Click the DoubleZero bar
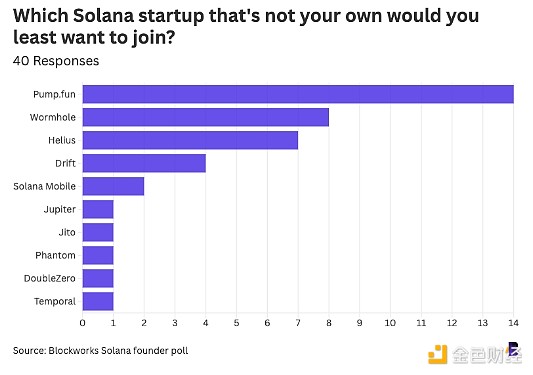This screenshot has height=375, width=533. click(98, 278)
